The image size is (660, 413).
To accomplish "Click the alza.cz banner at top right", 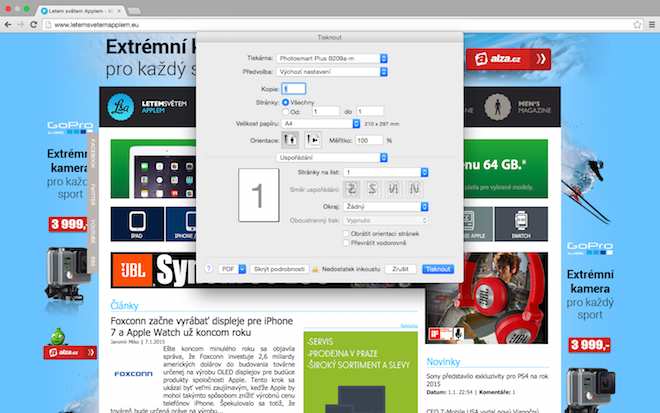I will tap(508, 59).
